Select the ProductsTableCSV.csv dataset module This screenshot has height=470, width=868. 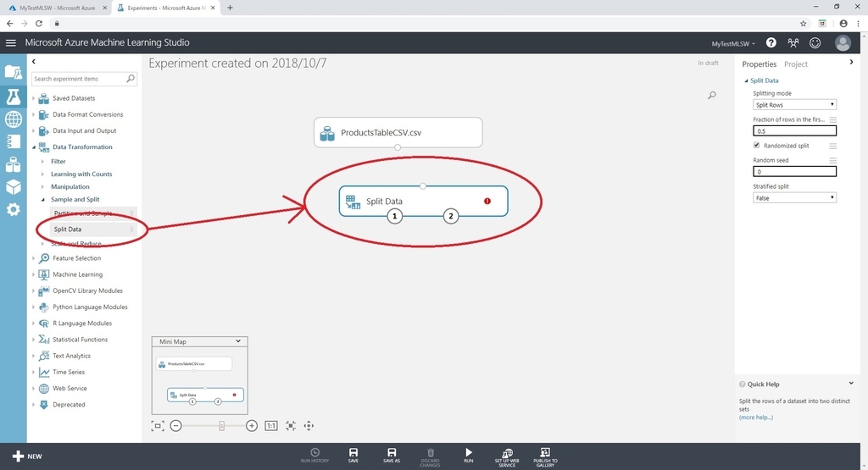pos(398,132)
